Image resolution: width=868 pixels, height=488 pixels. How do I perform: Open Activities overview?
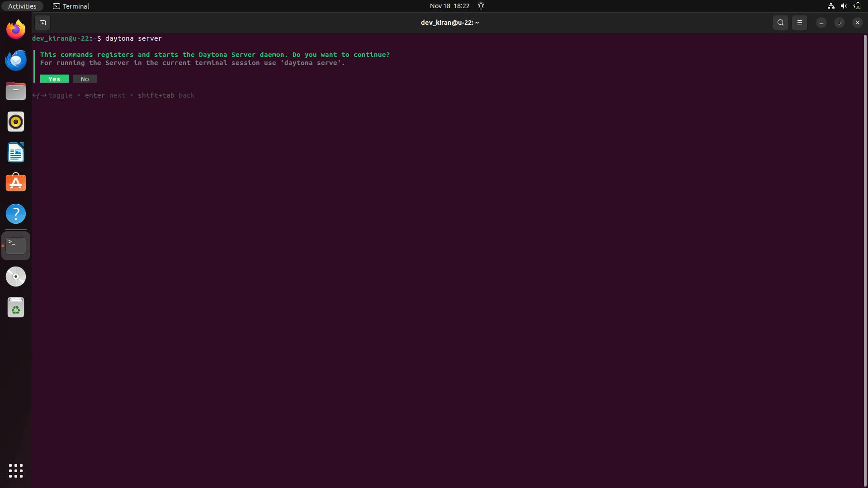pyautogui.click(x=22, y=6)
